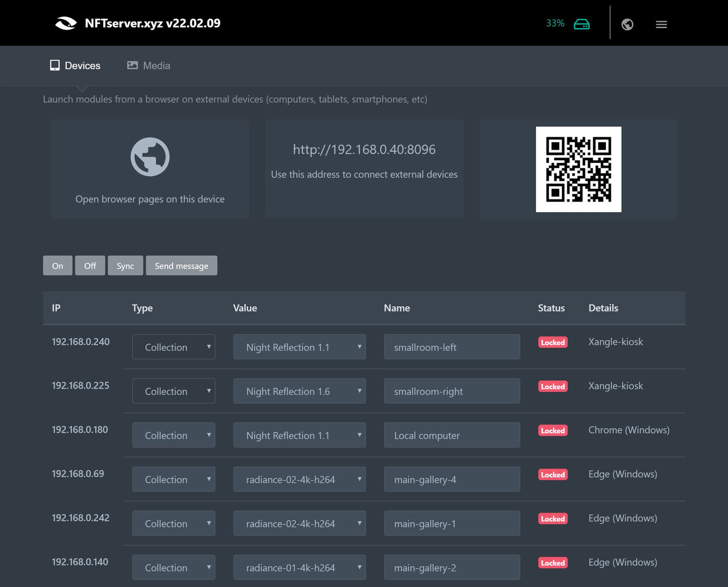Viewport: 728px width, 587px height.
Task: Click the smallroom-right name field
Action: (451, 391)
